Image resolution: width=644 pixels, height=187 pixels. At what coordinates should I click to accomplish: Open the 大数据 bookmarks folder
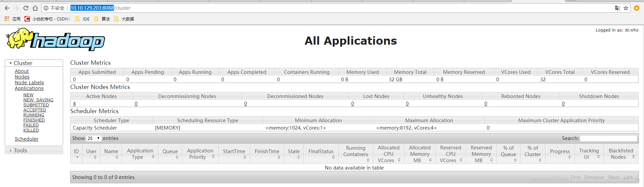point(124,19)
